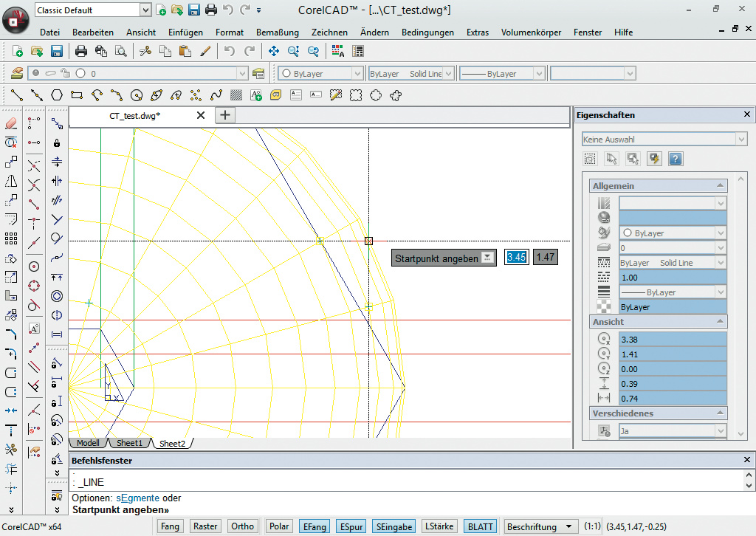Screen dimensions: 756x536
Task: Click the Circle tool icon
Action: coord(136,95)
